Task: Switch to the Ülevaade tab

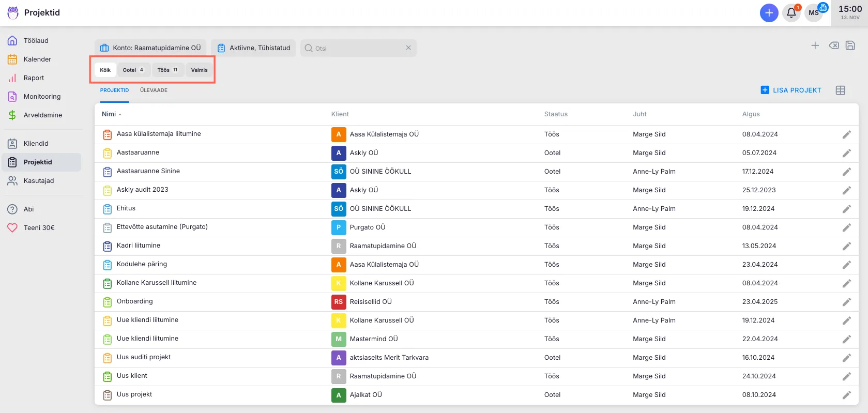Action: click(x=154, y=90)
